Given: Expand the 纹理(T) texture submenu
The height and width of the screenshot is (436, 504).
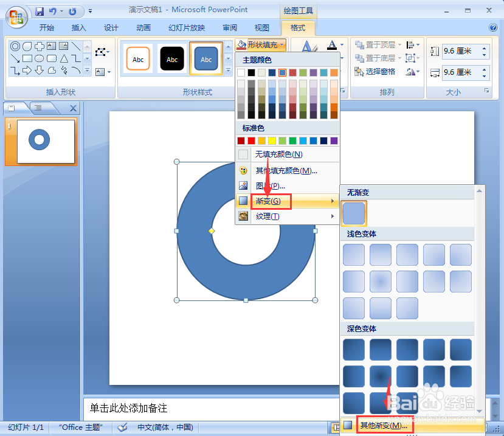Looking at the screenshot, I should coord(288,216).
